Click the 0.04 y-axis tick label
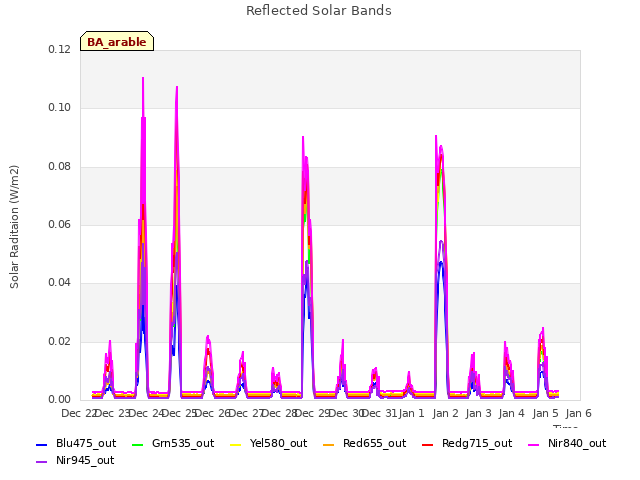The image size is (640, 480). tap(60, 282)
